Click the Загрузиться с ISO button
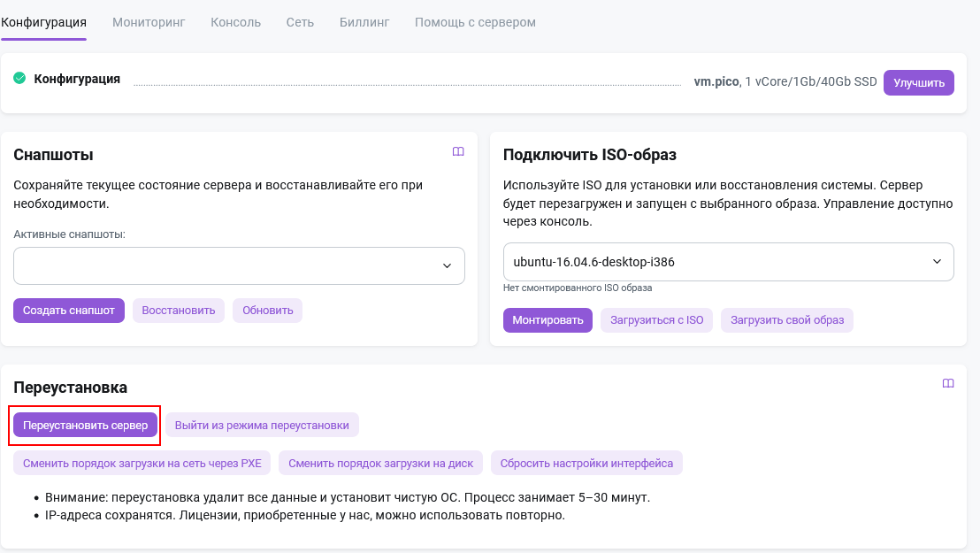This screenshot has width=980, height=553. tap(657, 320)
